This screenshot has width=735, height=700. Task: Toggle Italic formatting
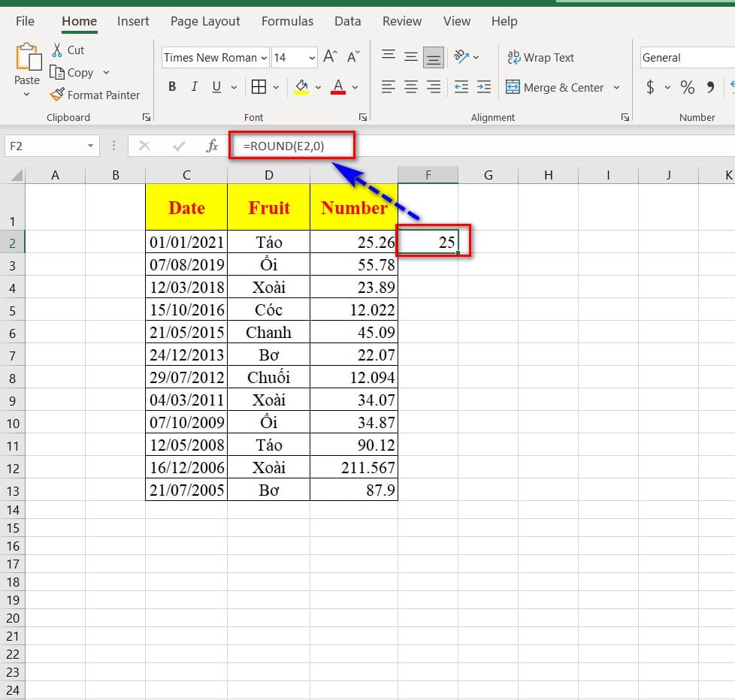[x=194, y=86]
